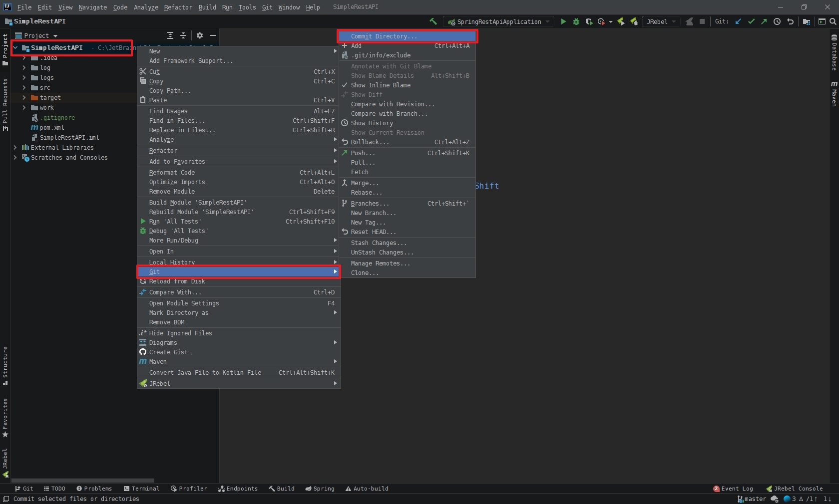Open the Spring tool window tab
Image resolution: width=839 pixels, height=504 pixels.
click(320, 489)
